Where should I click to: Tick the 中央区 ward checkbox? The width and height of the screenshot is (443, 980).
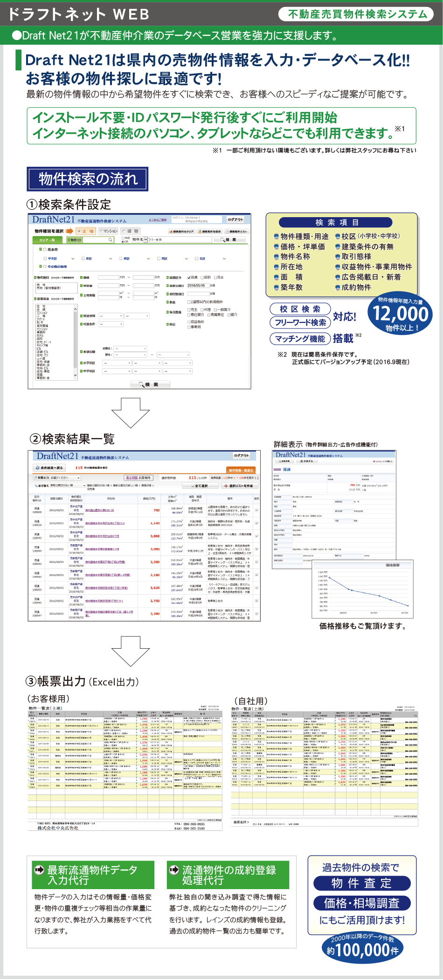pos(45,258)
